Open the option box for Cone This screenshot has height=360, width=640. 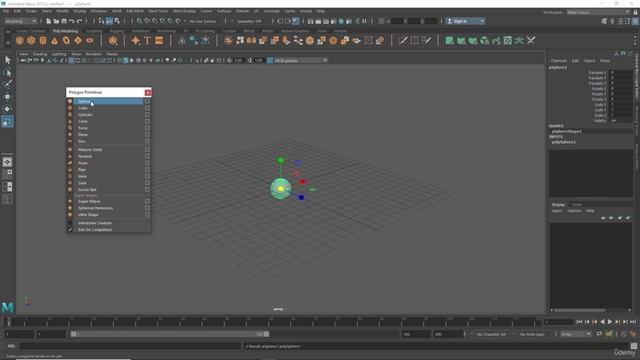pyautogui.click(x=147, y=121)
